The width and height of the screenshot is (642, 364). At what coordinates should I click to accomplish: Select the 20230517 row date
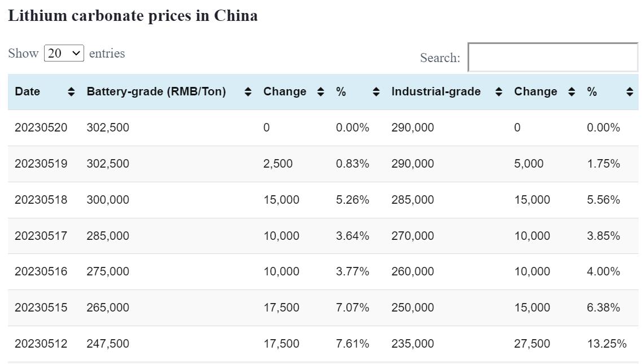click(41, 236)
